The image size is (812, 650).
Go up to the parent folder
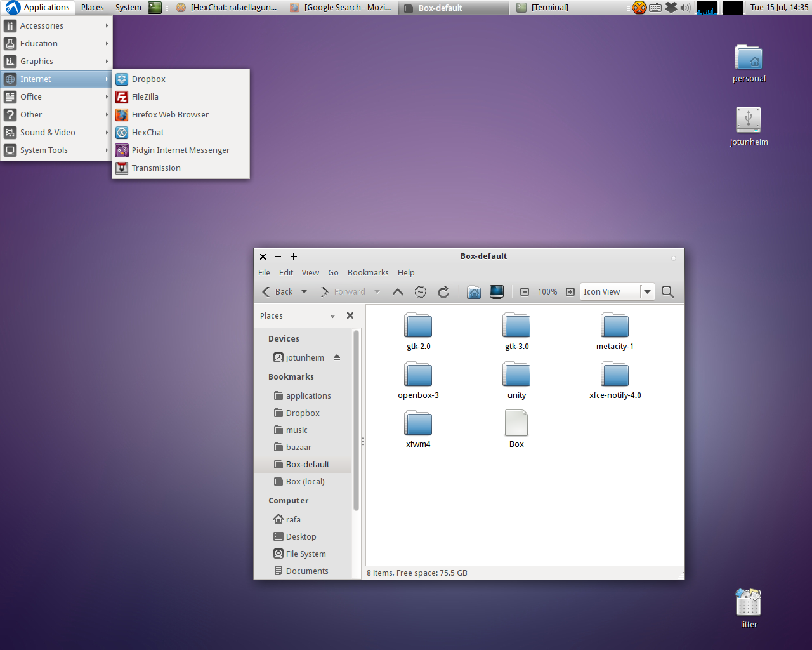[x=398, y=292]
